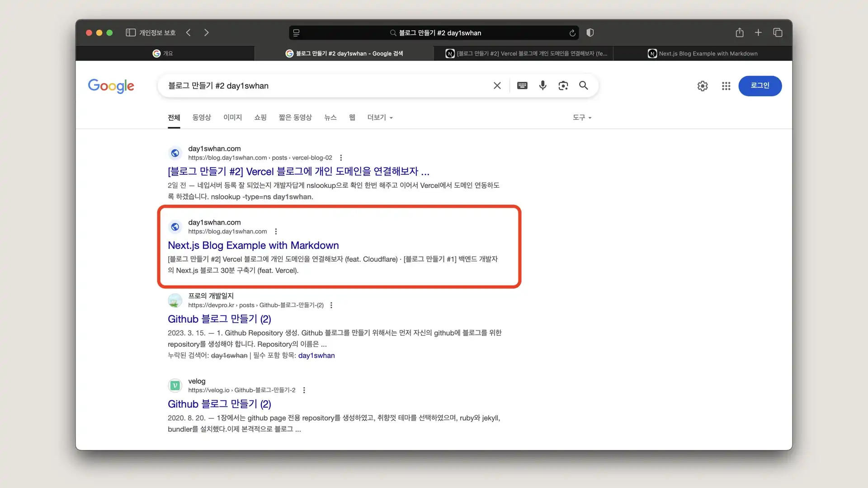Go back with the left arrow
This screenshot has width=868, height=488.
click(189, 33)
